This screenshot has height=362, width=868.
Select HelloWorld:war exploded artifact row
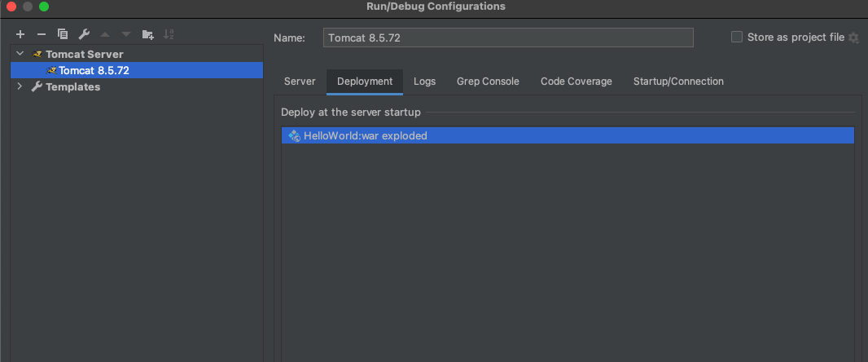568,135
